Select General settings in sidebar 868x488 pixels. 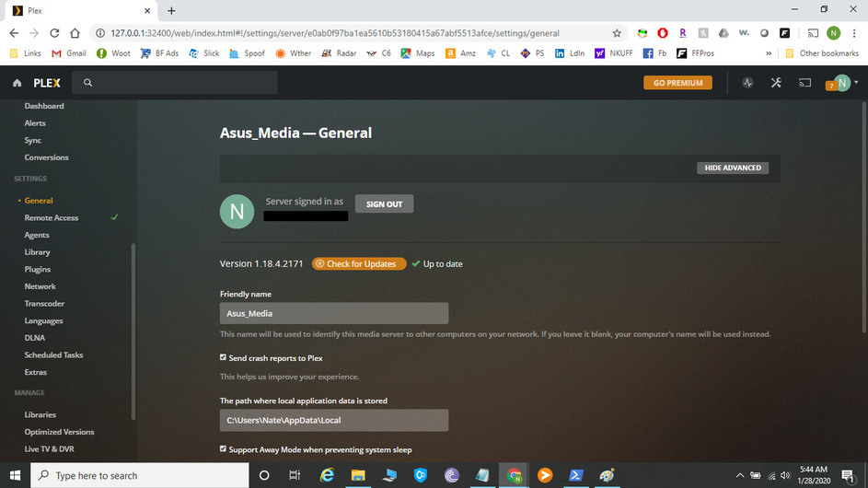[39, 201]
